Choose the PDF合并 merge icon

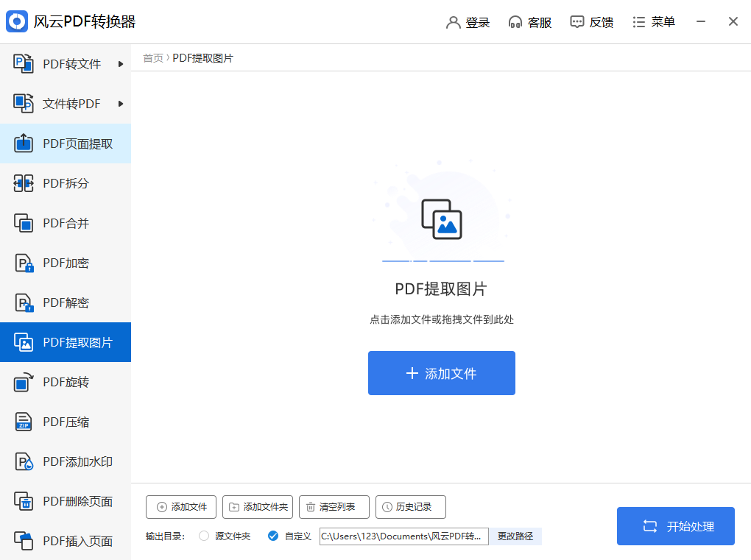[24, 222]
